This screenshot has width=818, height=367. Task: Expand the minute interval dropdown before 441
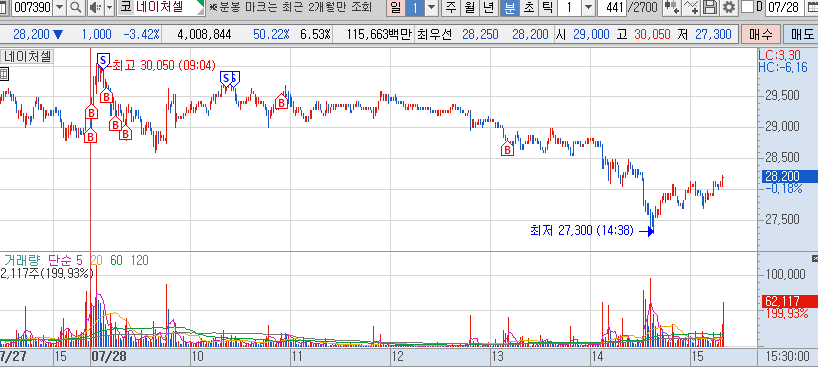point(588,7)
